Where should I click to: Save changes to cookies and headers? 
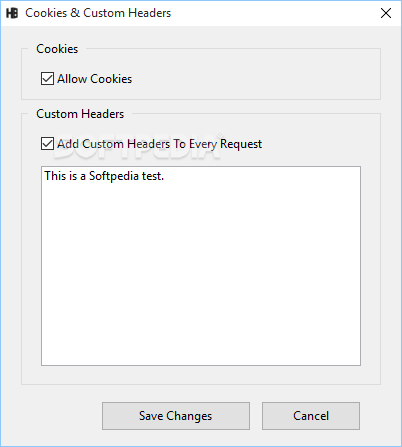(x=176, y=416)
